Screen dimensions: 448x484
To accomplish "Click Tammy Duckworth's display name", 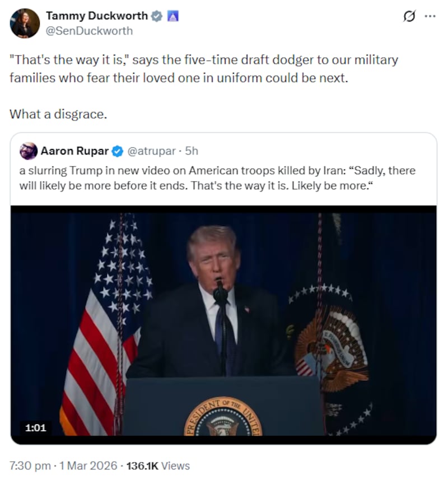I will tap(97, 16).
